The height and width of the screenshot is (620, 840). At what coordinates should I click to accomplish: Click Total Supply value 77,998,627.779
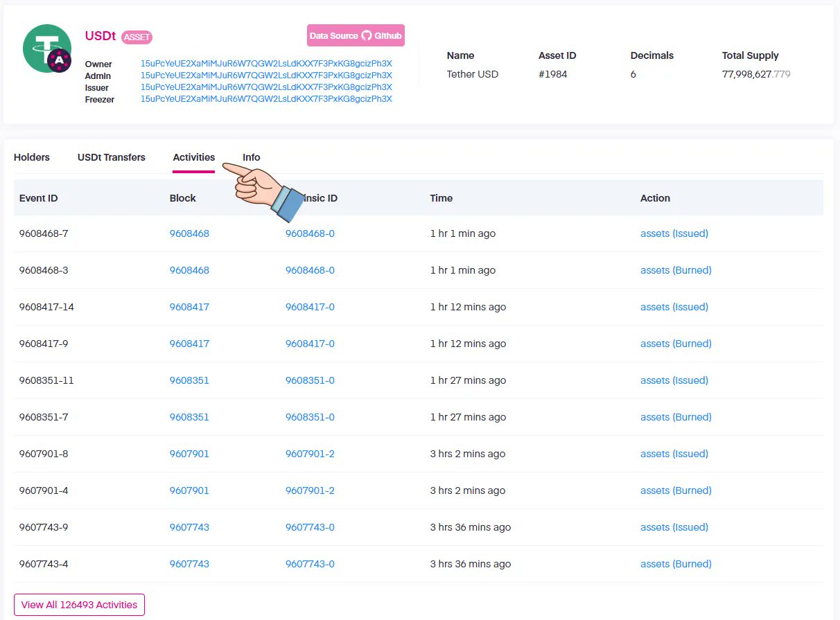click(756, 74)
